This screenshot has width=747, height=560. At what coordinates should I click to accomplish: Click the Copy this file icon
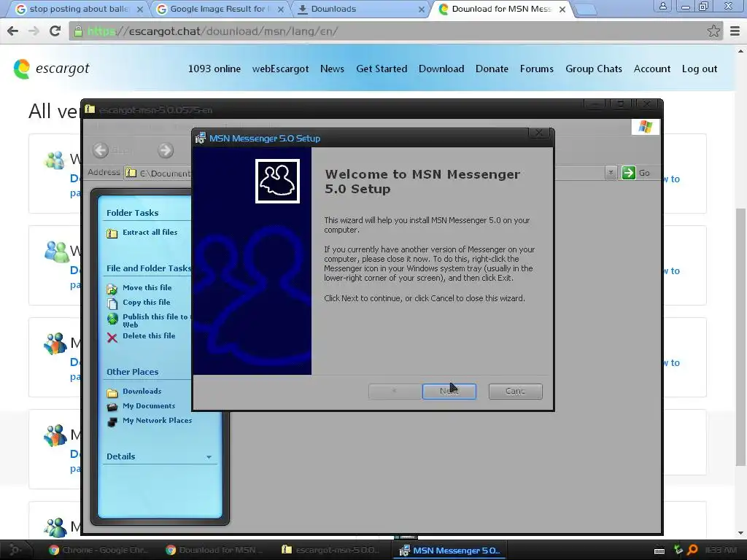[x=112, y=304]
